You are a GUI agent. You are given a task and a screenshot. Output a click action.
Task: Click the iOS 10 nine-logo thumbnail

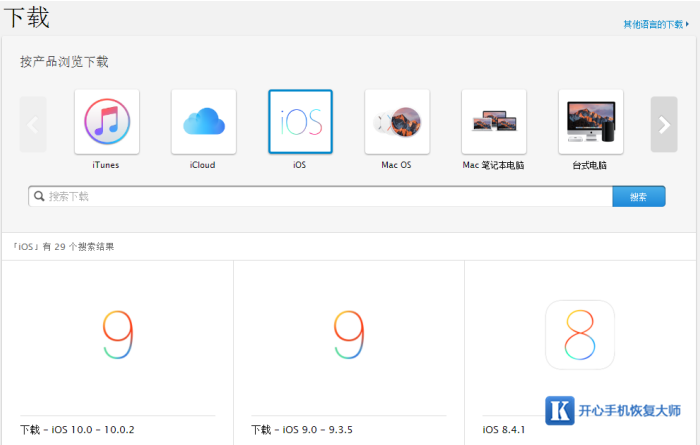(x=118, y=335)
